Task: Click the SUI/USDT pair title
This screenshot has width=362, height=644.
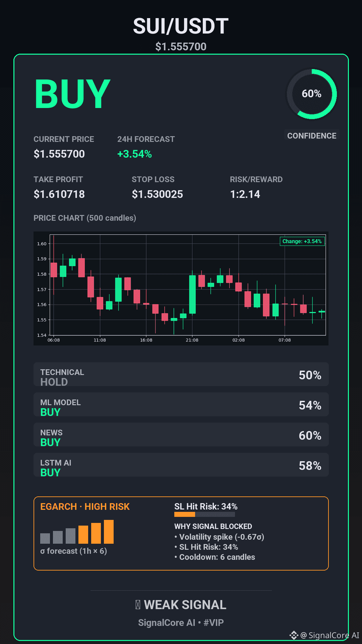Action: (x=181, y=26)
